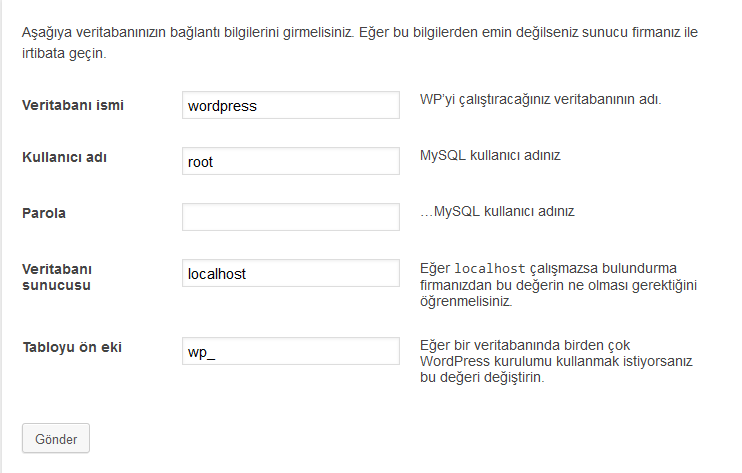
Task: Click the 'öğrenmelisiniz' text in server hint
Action: 466,301
